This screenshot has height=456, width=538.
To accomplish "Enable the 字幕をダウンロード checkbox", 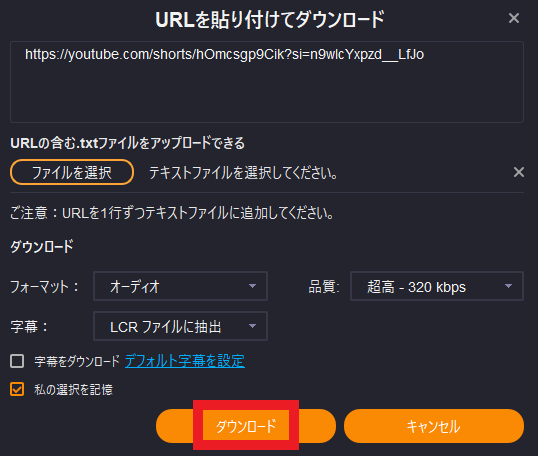I will click(17, 361).
